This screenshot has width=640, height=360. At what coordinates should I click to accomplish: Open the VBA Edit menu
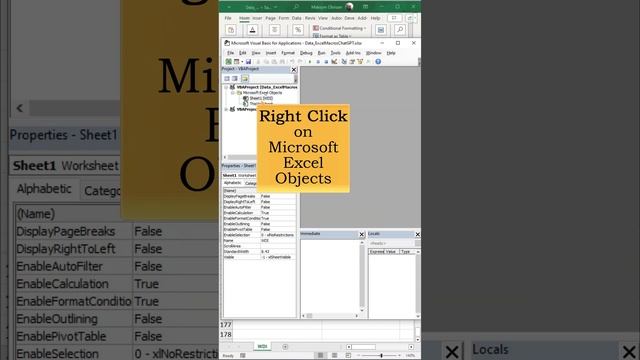[242, 53]
